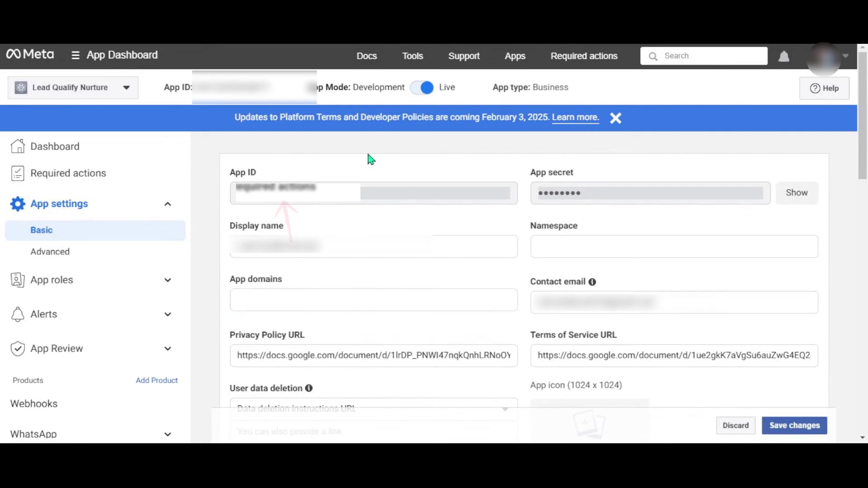This screenshot has width=868, height=488.
Task: Click the App settings gear icon
Action: tap(18, 204)
